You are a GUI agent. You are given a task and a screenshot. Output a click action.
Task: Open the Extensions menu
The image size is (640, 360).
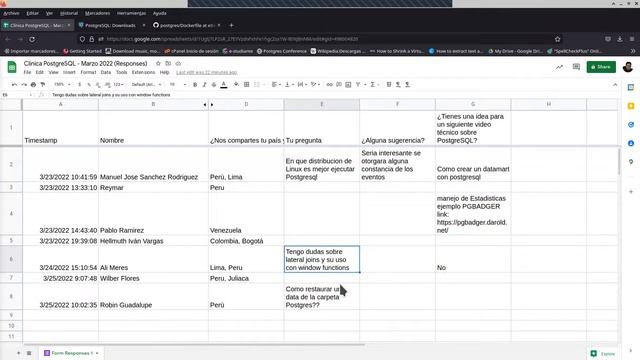(x=143, y=72)
